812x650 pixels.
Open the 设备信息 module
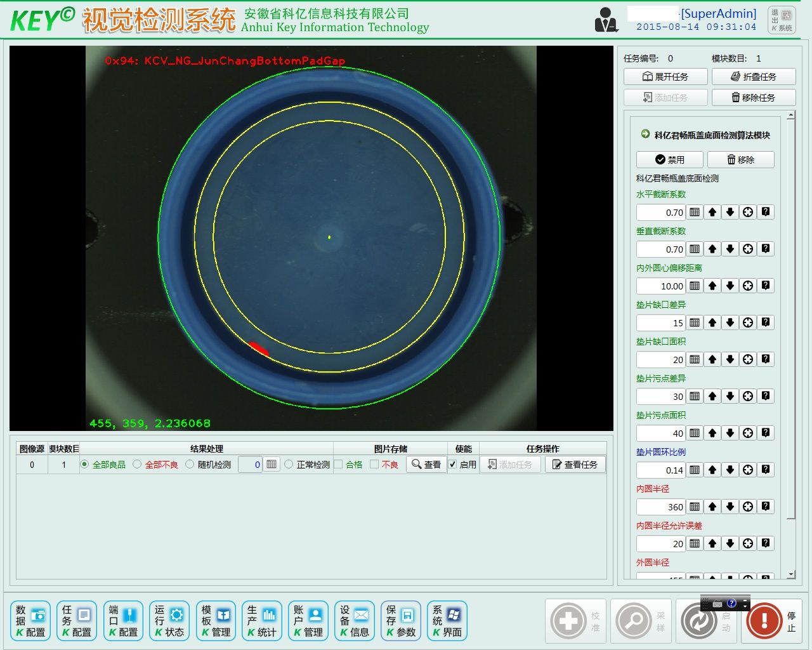point(355,621)
